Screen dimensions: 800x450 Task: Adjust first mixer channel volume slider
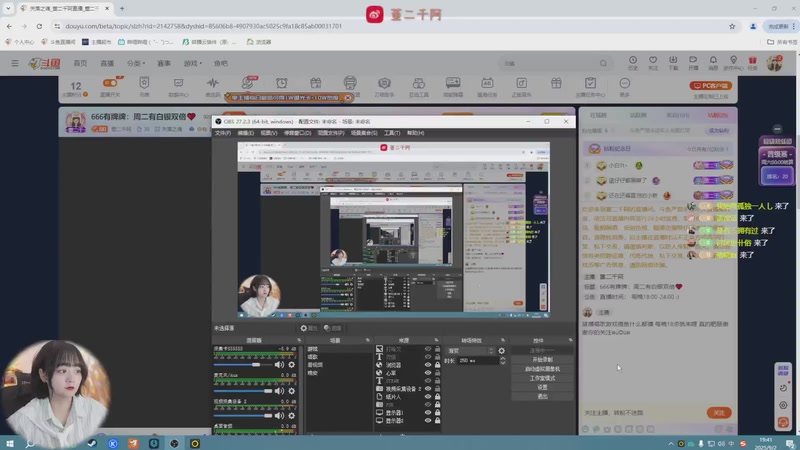click(x=243, y=365)
